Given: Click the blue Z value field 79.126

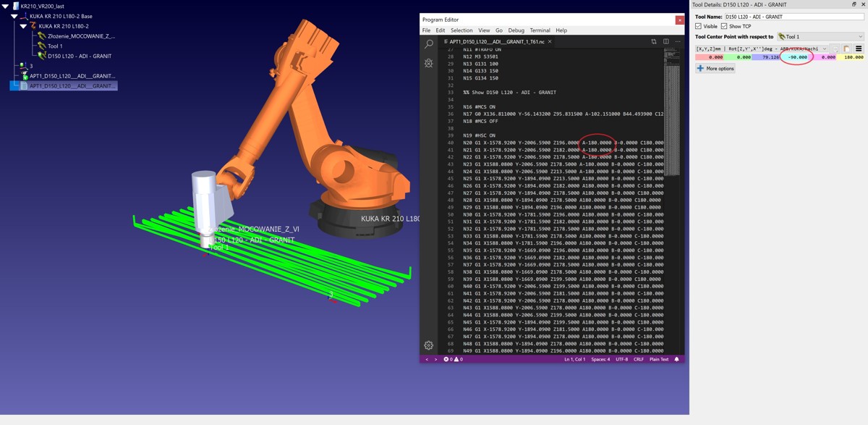Looking at the screenshot, I should tap(766, 57).
